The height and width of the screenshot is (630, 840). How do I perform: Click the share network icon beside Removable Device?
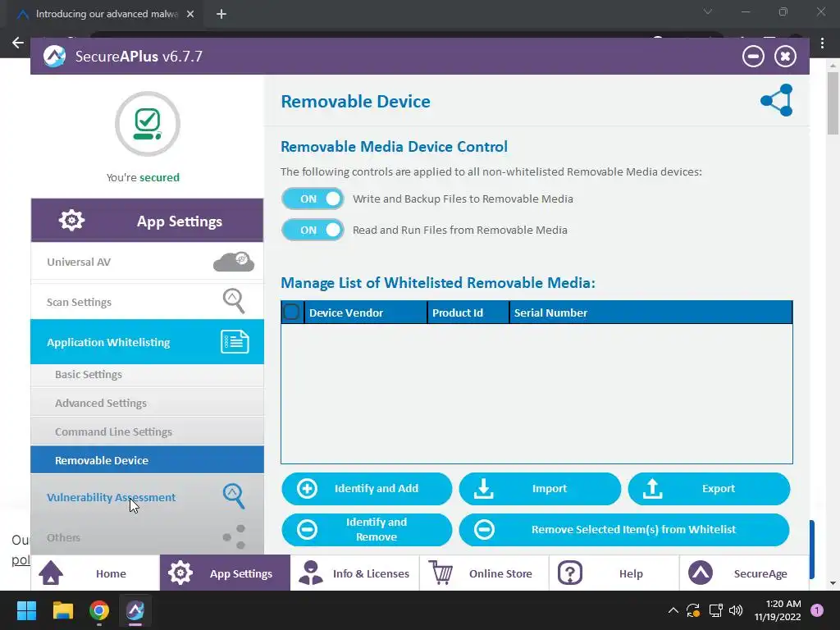click(776, 100)
